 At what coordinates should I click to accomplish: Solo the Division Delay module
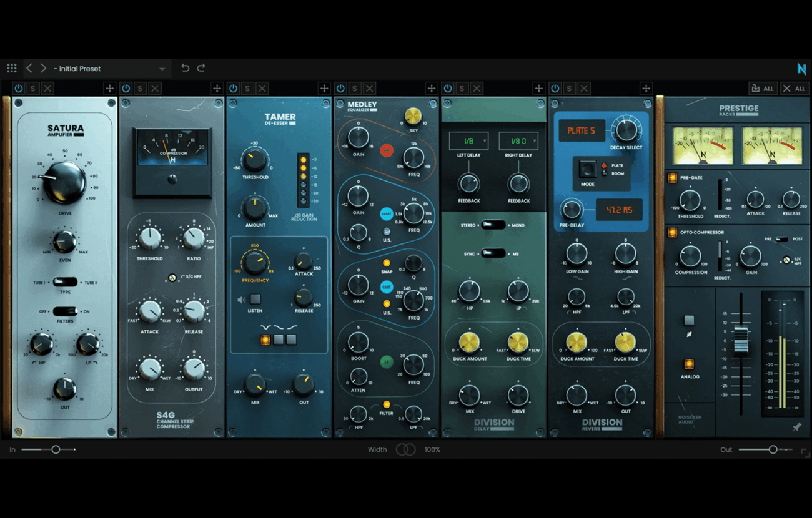click(x=462, y=89)
